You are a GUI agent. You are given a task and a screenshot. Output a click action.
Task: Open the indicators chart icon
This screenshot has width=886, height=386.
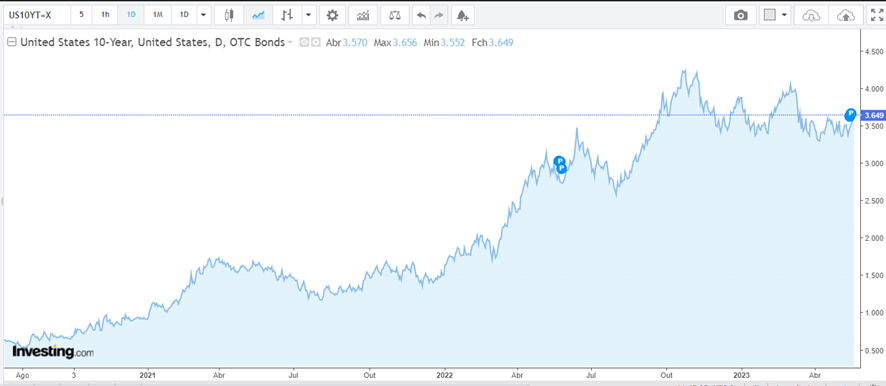[x=363, y=15]
